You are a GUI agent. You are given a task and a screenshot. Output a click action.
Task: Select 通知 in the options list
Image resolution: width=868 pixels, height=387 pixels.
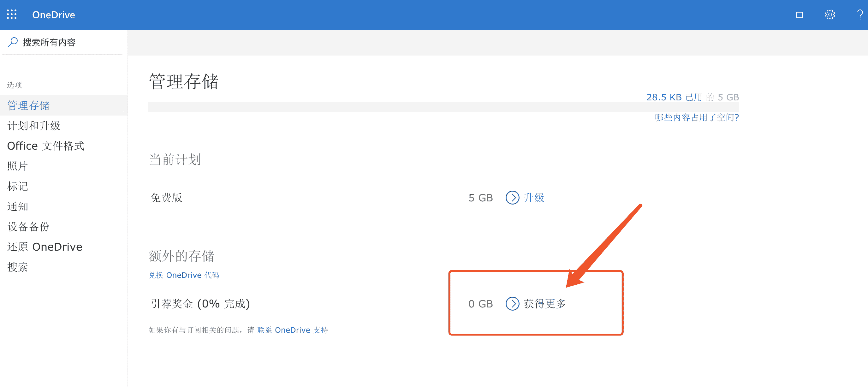(x=18, y=206)
